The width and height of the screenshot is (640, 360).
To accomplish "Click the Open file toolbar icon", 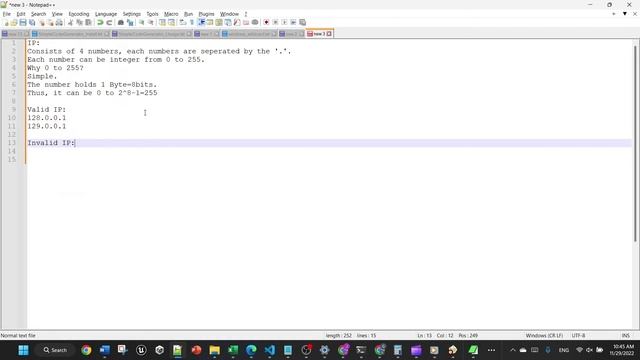I will click(x=14, y=22).
